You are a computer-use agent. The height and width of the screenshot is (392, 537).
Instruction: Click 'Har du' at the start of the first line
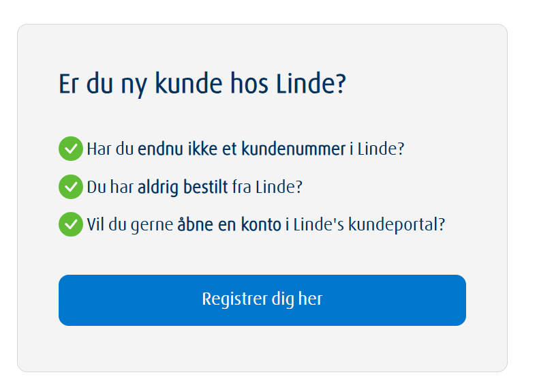[x=110, y=149]
